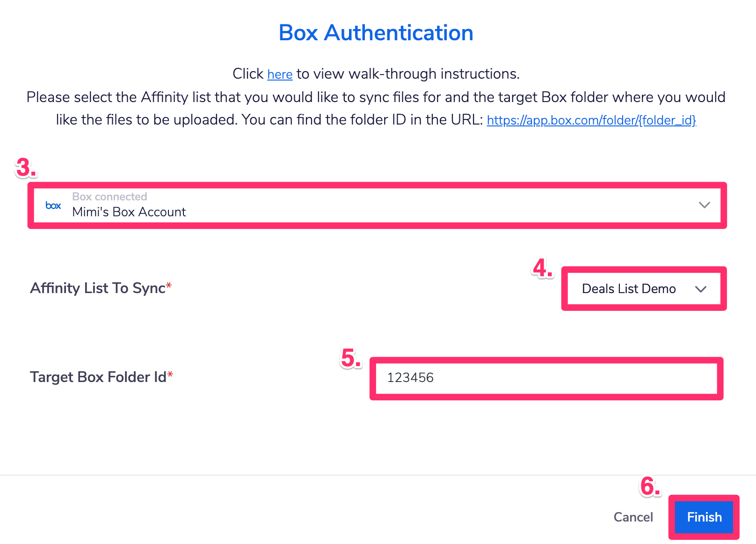Select the 123456 folder id text

[x=410, y=378]
